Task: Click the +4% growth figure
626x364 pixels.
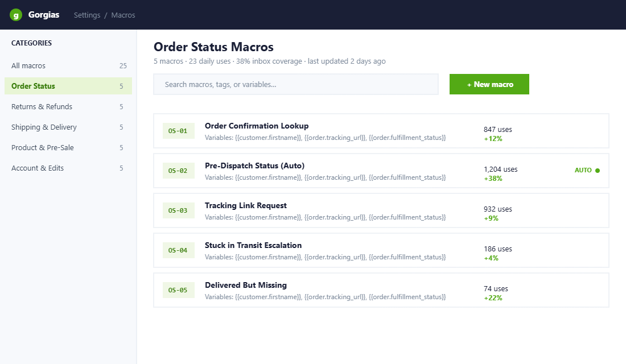Action: click(x=491, y=258)
